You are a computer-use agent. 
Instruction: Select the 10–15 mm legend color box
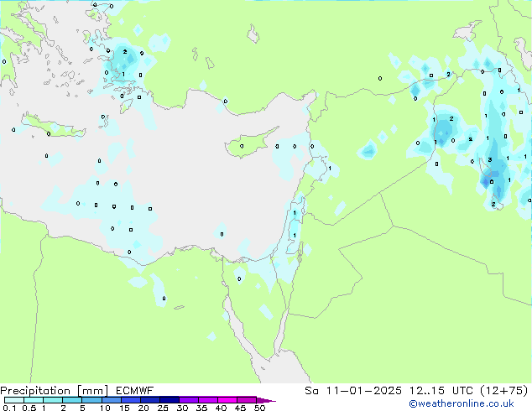111,400
